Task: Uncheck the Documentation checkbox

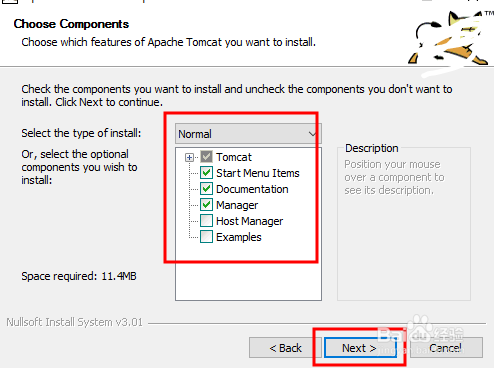Action: coord(206,189)
